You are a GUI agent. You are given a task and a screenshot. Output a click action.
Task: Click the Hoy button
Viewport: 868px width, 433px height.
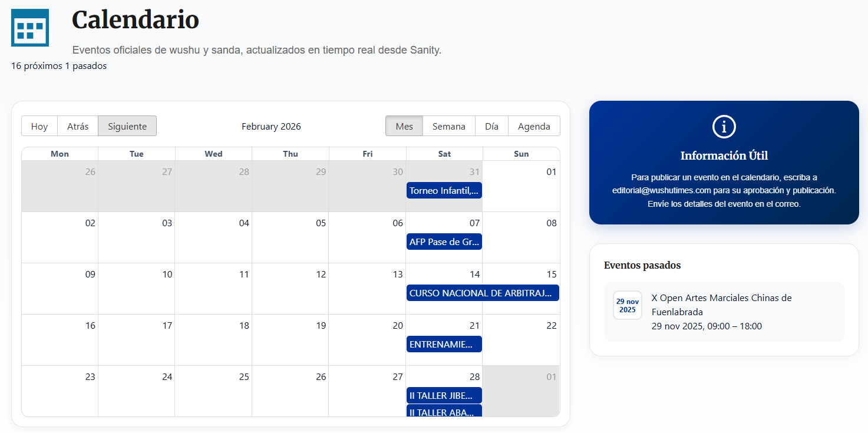(x=39, y=125)
